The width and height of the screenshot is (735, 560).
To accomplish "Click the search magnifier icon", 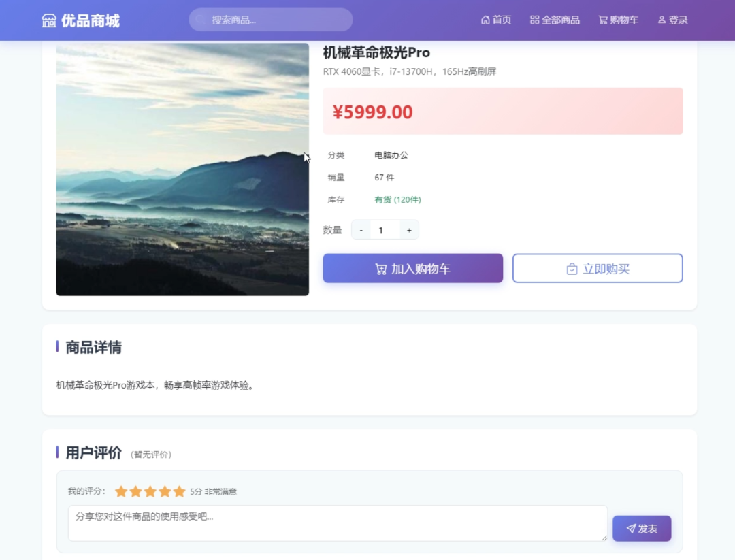I will [201, 20].
